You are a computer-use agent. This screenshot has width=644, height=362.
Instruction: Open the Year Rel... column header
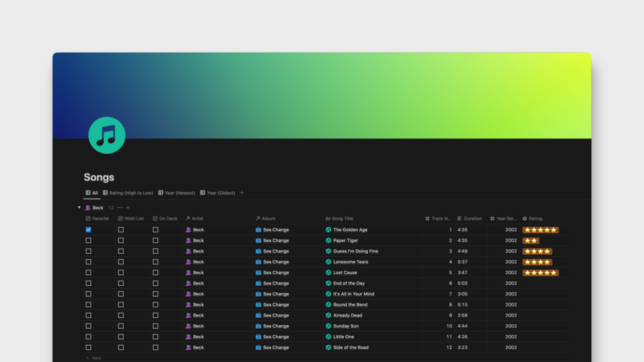[503, 218]
